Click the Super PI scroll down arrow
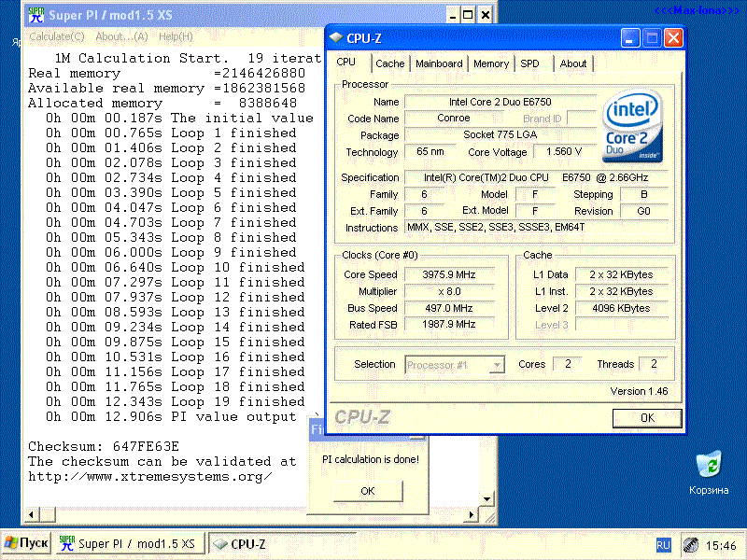Image resolution: width=747 pixels, height=560 pixels. pyautogui.click(x=486, y=499)
